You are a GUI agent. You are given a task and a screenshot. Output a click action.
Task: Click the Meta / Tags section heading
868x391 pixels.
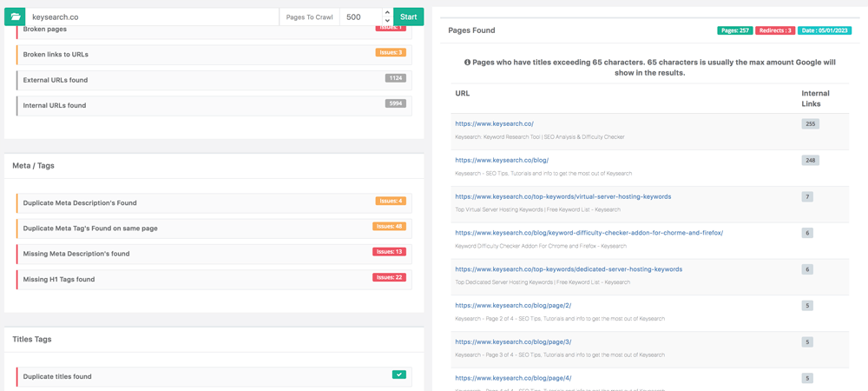click(x=33, y=166)
